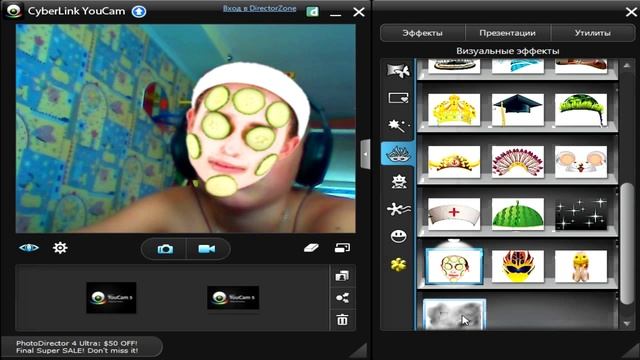Apply the nurse cap with red cross effect
This screenshot has height=360, width=640.
[x=454, y=214]
